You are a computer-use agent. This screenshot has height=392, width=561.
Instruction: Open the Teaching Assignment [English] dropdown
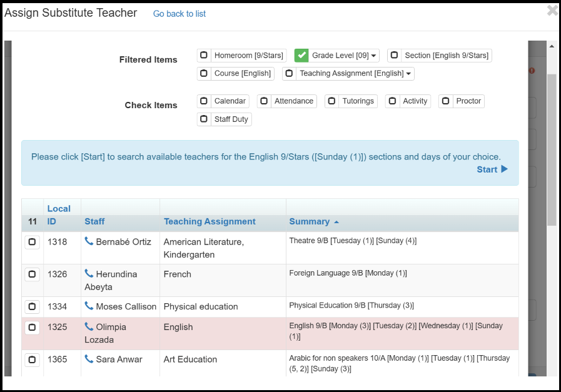[409, 74]
